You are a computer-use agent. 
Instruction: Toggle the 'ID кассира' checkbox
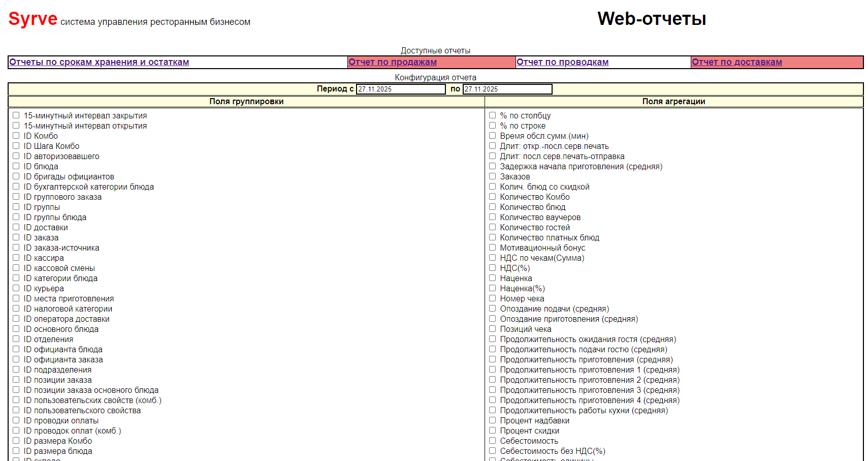pos(16,258)
